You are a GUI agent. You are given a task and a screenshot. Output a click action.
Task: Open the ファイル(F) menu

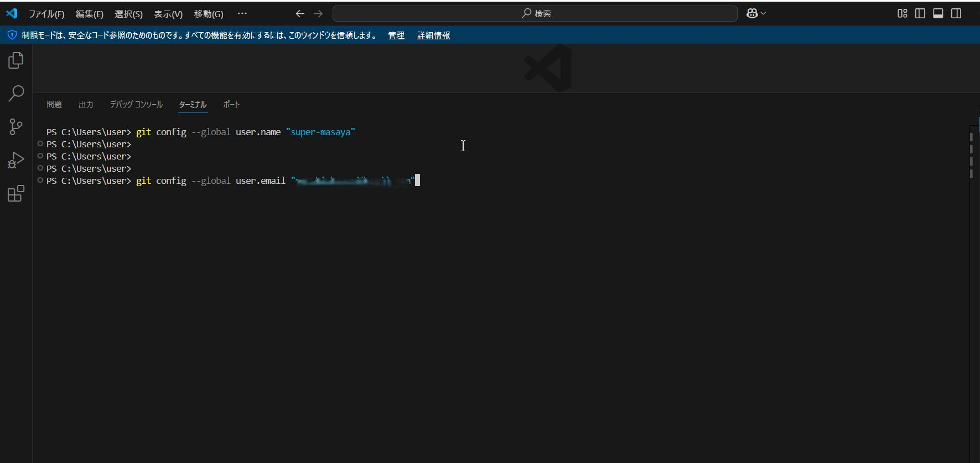[46, 14]
